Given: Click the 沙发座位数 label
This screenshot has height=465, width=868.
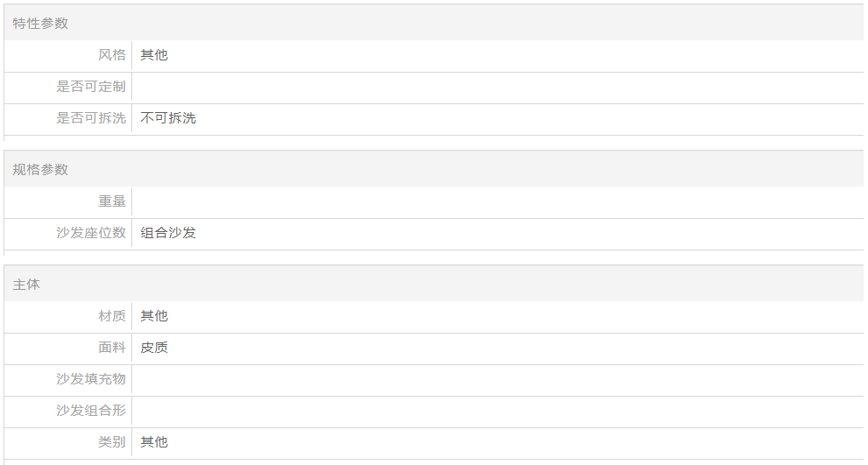Looking at the screenshot, I should (x=91, y=233).
